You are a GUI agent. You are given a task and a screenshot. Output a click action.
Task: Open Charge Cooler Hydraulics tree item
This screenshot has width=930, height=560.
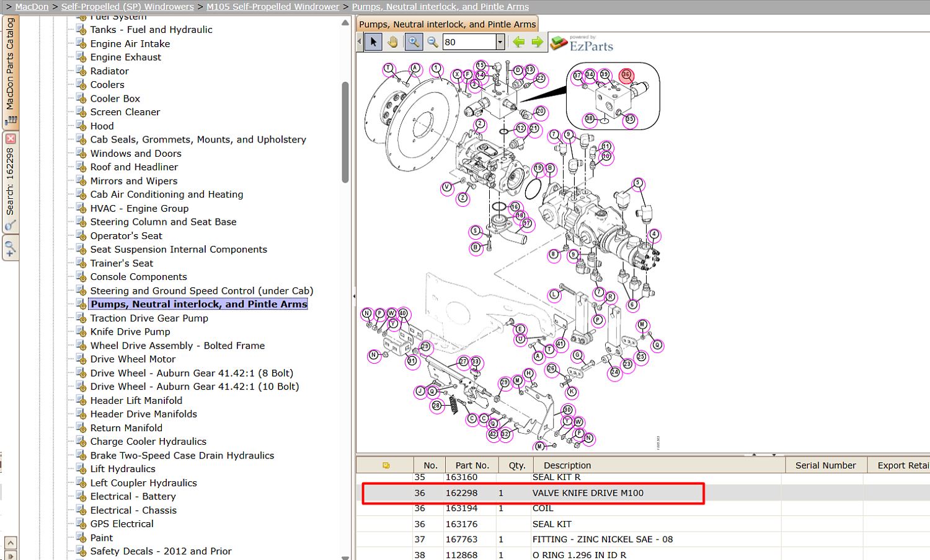[148, 442]
